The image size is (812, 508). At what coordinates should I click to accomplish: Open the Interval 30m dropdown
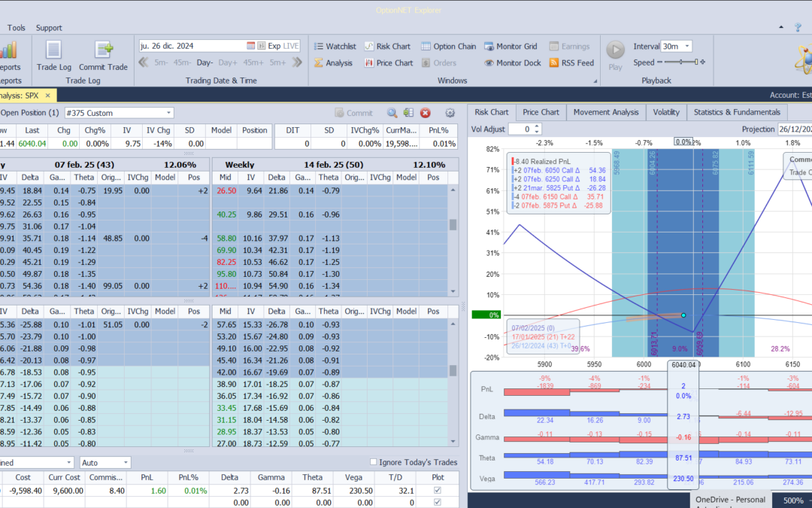pos(687,46)
